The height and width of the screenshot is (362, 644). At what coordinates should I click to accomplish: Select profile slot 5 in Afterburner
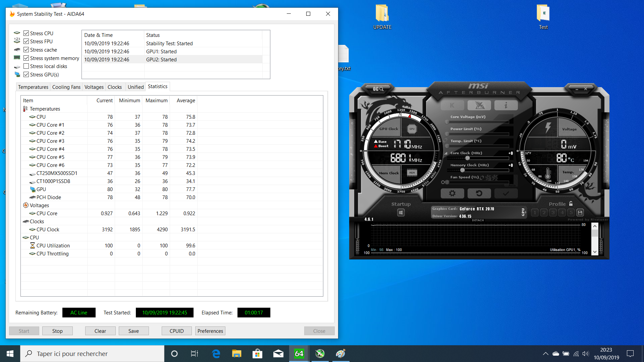click(571, 213)
